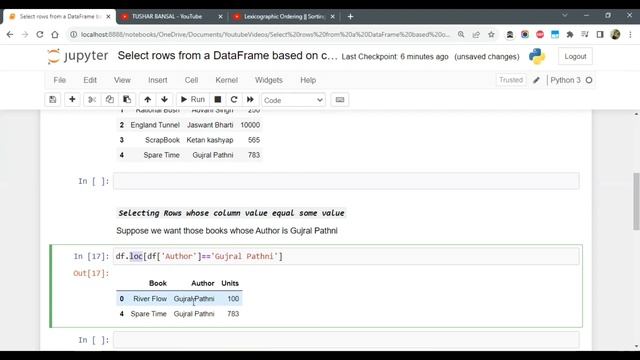640x360 pixels.
Task: Click the Out[17] output prompt
Action: [x=91, y=273]
